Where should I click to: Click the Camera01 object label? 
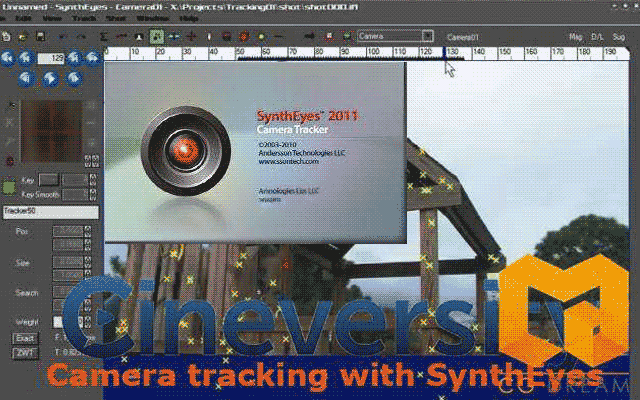tap(462, 37)
